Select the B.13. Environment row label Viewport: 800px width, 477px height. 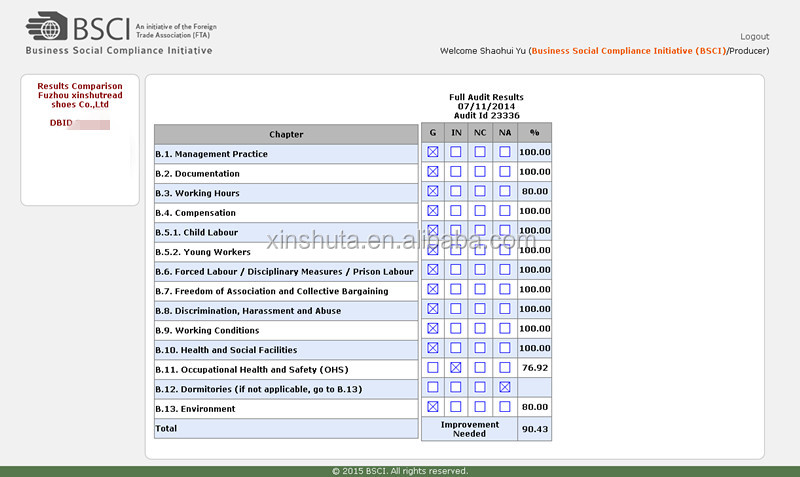coord(195,409)
